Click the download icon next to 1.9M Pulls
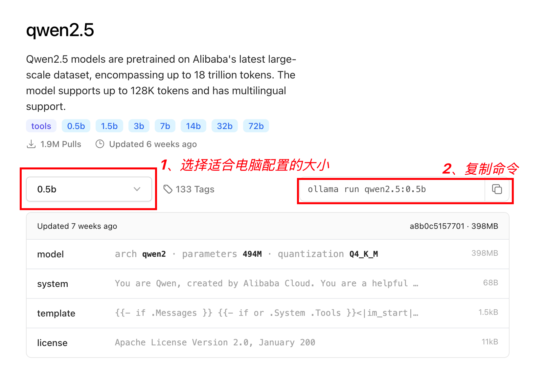This screenshot has width=544, height=392. coord(31,144)
